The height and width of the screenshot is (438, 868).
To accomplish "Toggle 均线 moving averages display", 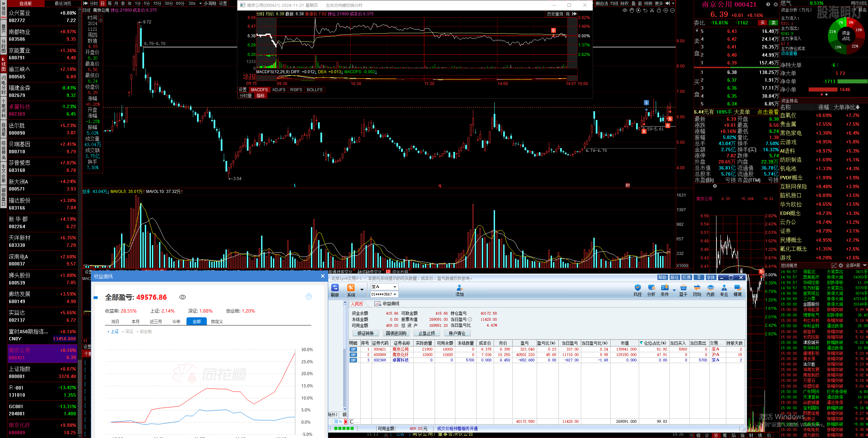I will 614,3.
